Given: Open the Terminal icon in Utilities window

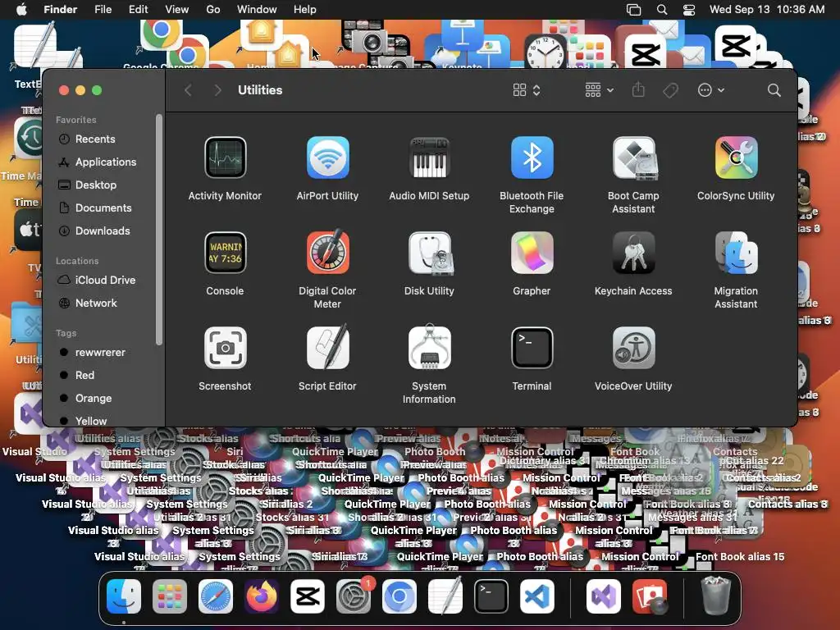Looking at the screenshot, I should coord(532,348).
